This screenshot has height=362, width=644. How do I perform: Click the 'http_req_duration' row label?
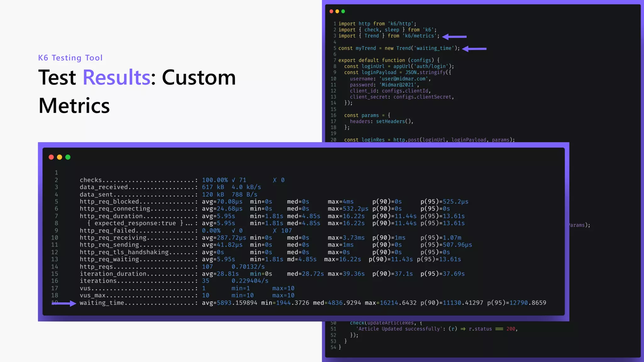point(111,216)
